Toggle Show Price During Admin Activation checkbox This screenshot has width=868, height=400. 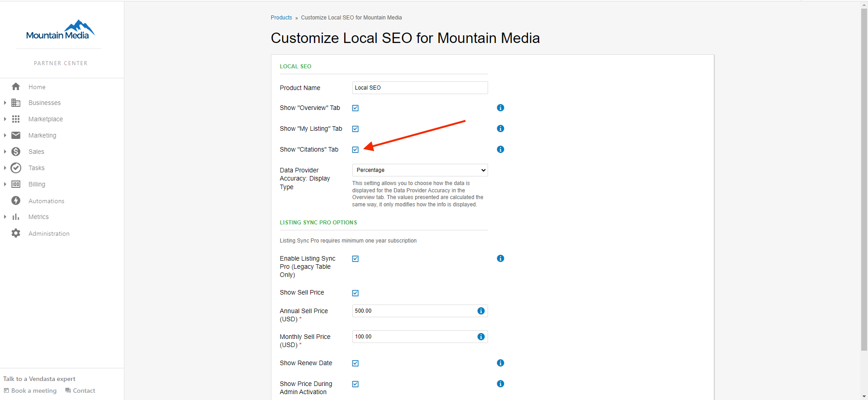coord(356,384)
